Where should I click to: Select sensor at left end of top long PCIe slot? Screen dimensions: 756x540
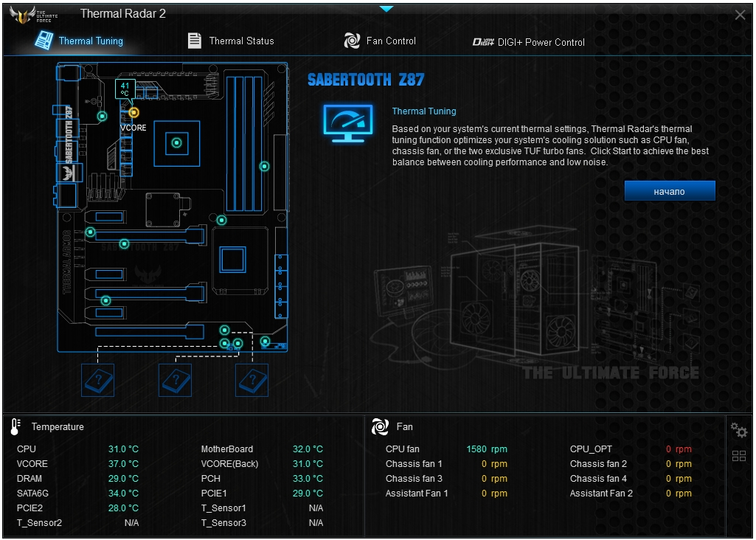point(90,232)
